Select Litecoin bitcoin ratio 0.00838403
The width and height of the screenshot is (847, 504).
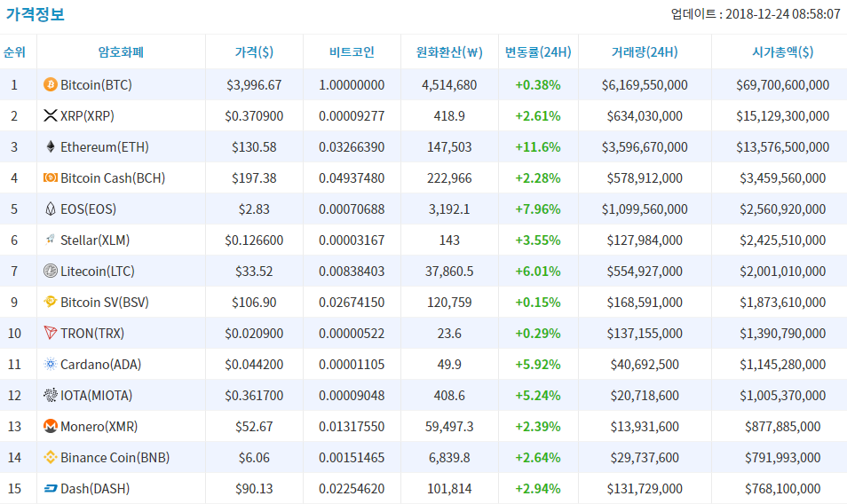(x=352, y=271)
